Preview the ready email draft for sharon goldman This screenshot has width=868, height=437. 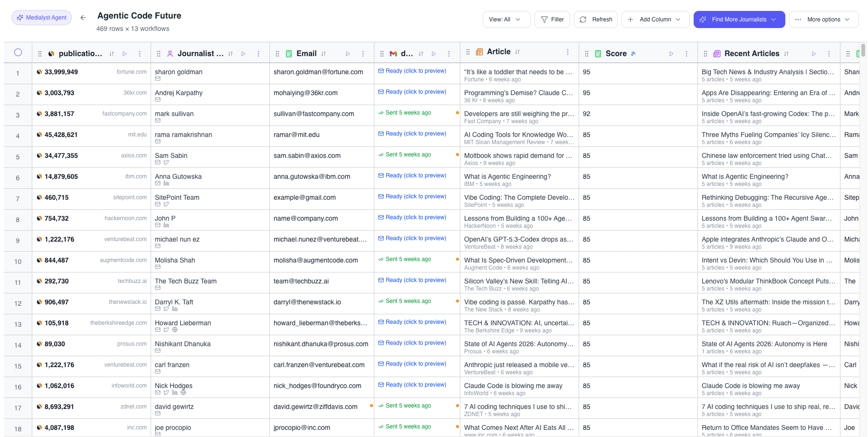click(412, 71)
